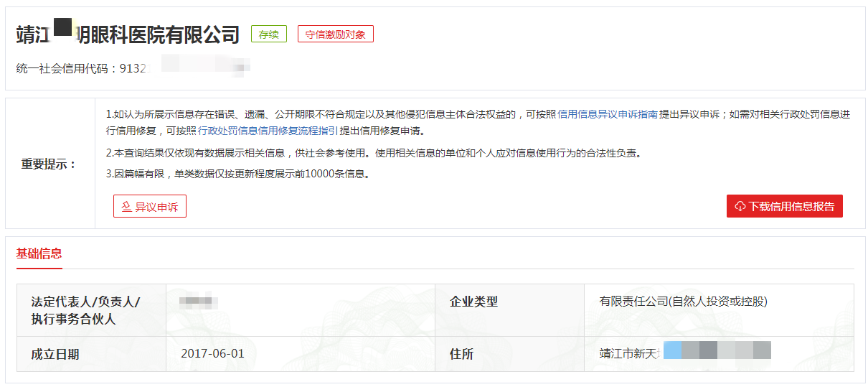Viewport: 868px width, 387px height.
Task: Click the company name heading
Action: (x=128, y=34)
